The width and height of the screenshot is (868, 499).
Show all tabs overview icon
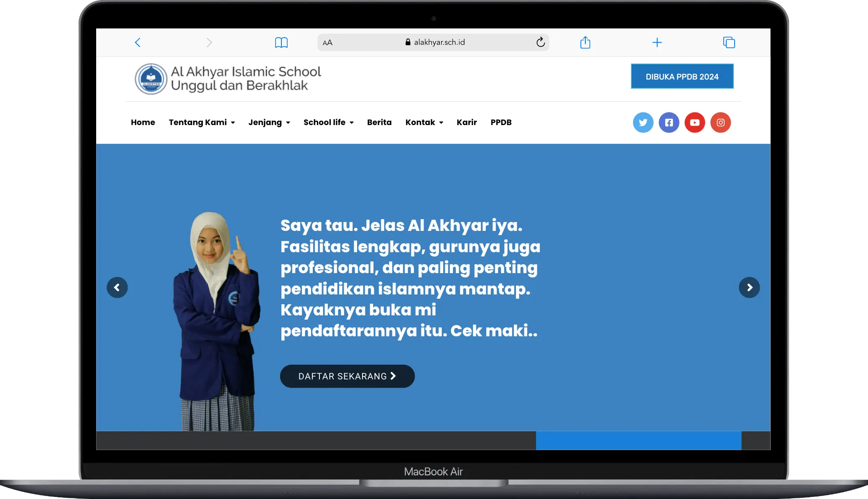729,42
